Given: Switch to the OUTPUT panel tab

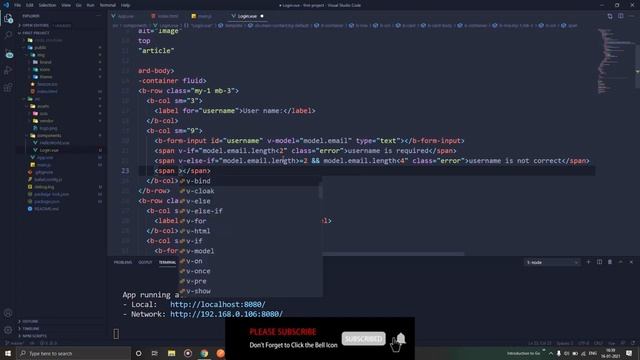Looking at the screenshot, I should click(145, 262).
